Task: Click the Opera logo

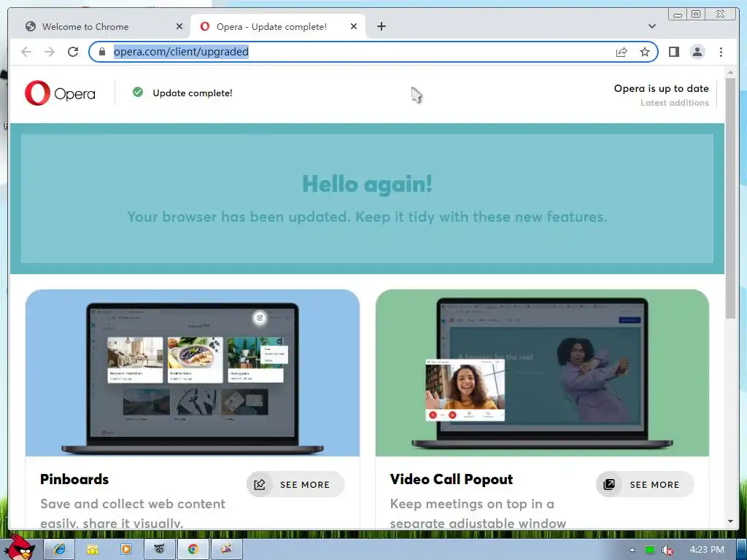Action: pyautogui.click(x=60, y=93)
